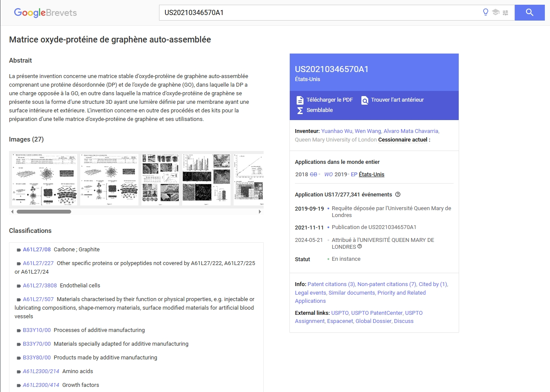Click the images horizontal scrollbar thumb
Image resolution: width=550 pixels, height=392 pixels.
coord(44,211)
